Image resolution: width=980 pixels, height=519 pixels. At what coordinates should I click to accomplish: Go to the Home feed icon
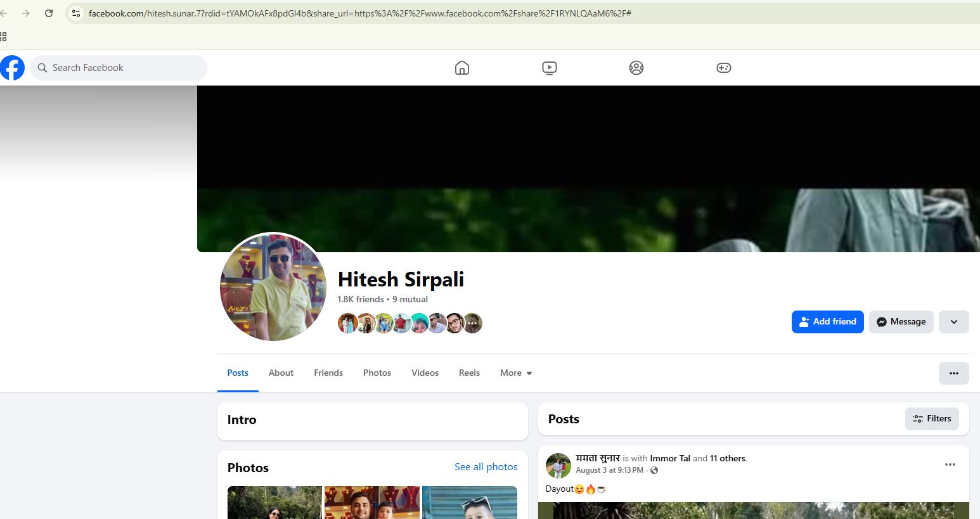[x=462, y=68]
